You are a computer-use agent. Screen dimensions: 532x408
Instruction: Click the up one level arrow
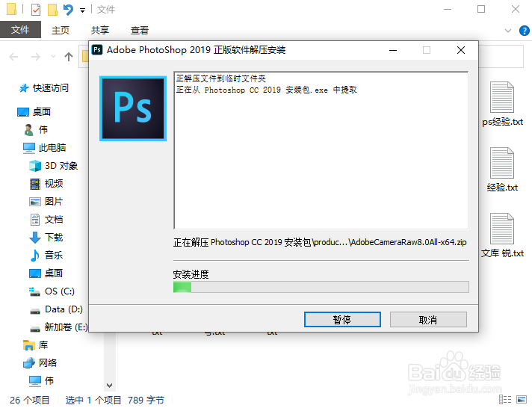click(x=69, y=57)
